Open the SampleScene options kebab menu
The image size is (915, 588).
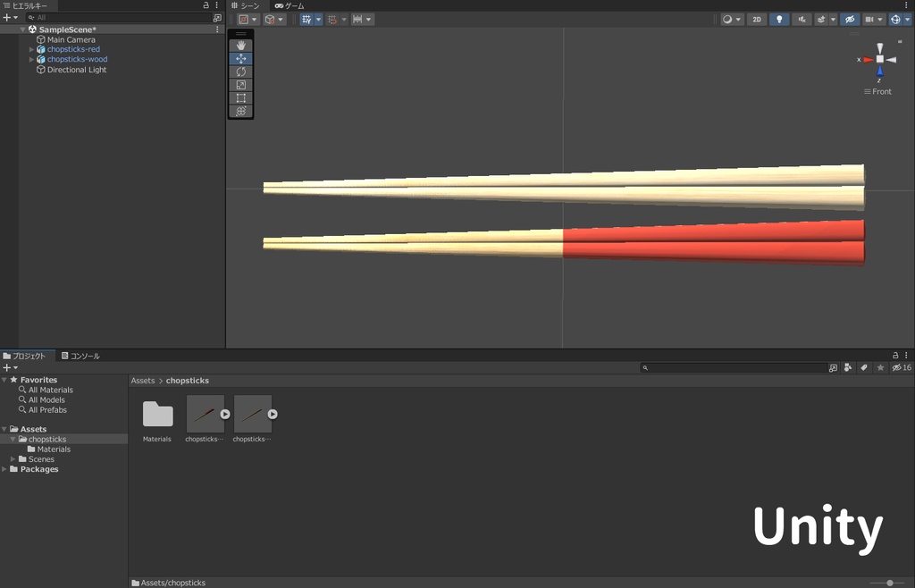pyautogui.click(x=218, y=29)
